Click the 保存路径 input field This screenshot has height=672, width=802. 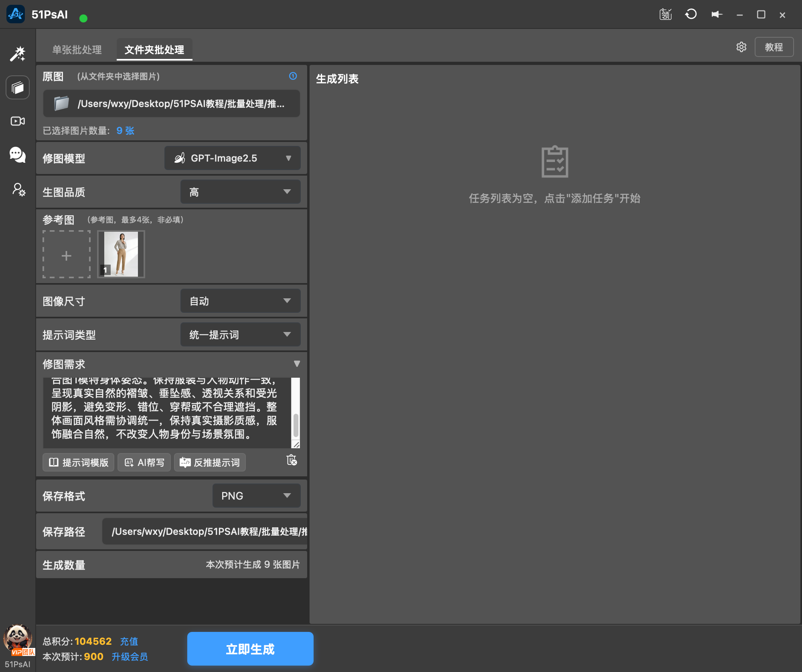point(205,531)
